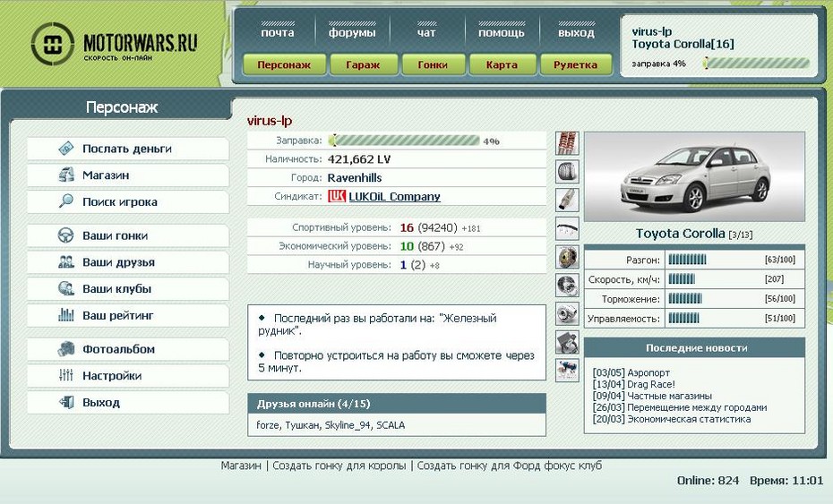Click the shop icon beside Магазин
This screenshot has width=833, height=504.
point(66,175)
